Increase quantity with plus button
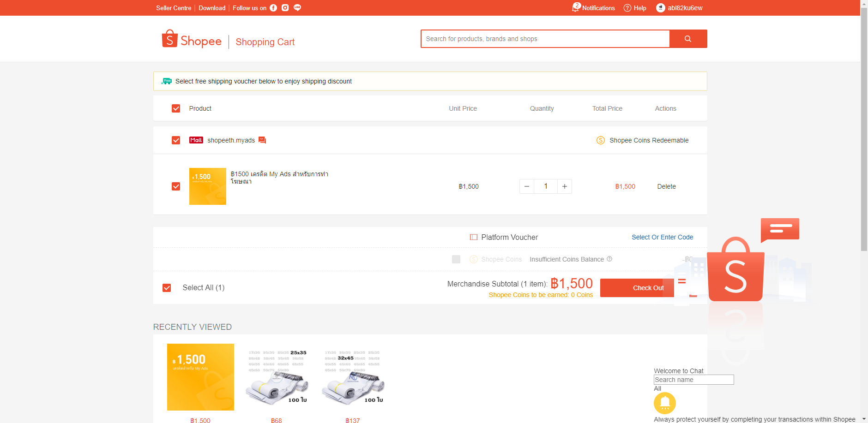This screenshot has width=868, height=423. click(565, 186)
